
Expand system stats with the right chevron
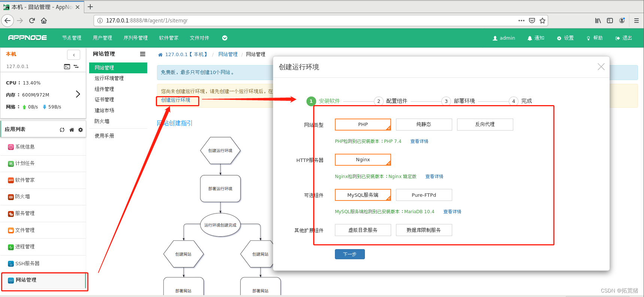[x=78, y=94]
